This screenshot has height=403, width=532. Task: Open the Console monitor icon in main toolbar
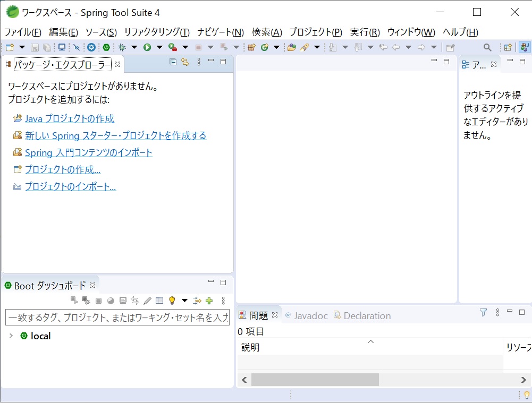coord(62,47)
